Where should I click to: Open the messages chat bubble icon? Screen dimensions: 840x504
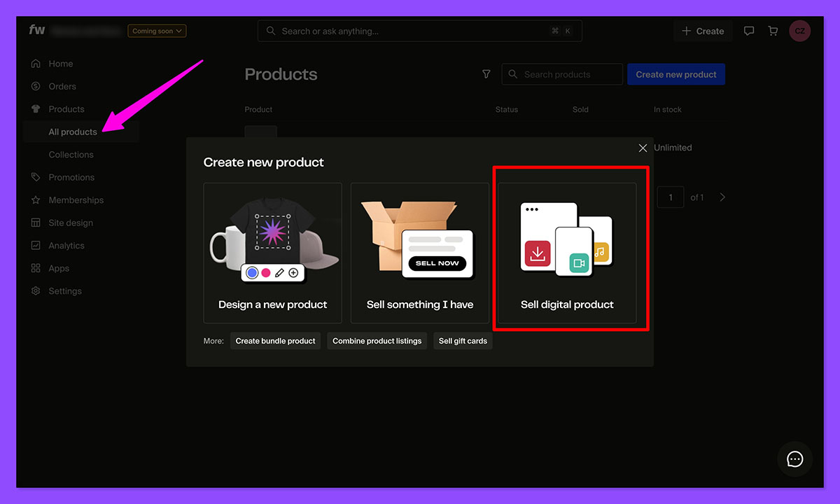[749, 30]
